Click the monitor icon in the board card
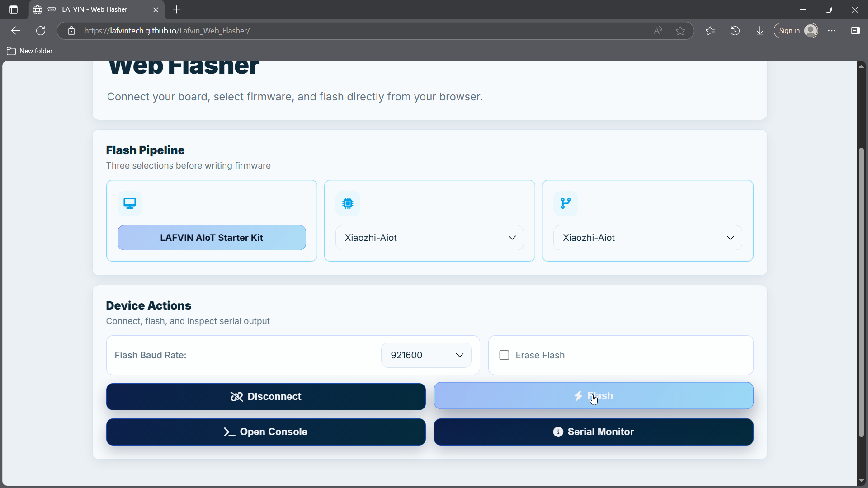 [x=130, y=203]
